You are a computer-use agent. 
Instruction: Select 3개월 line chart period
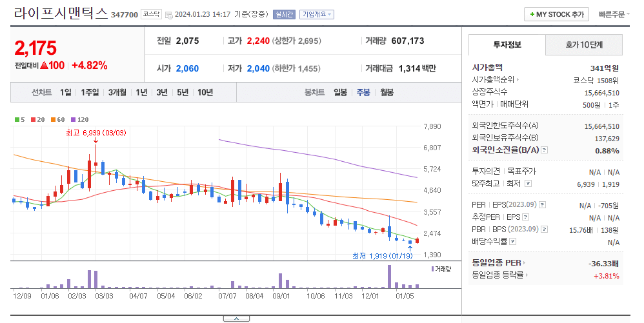[x=117, y=92]
